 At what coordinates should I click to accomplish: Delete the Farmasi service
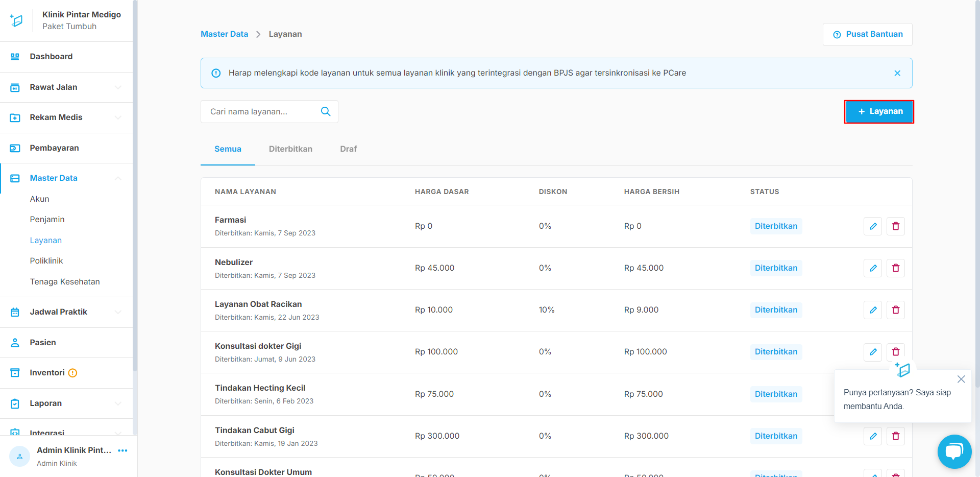pos(896,226)
